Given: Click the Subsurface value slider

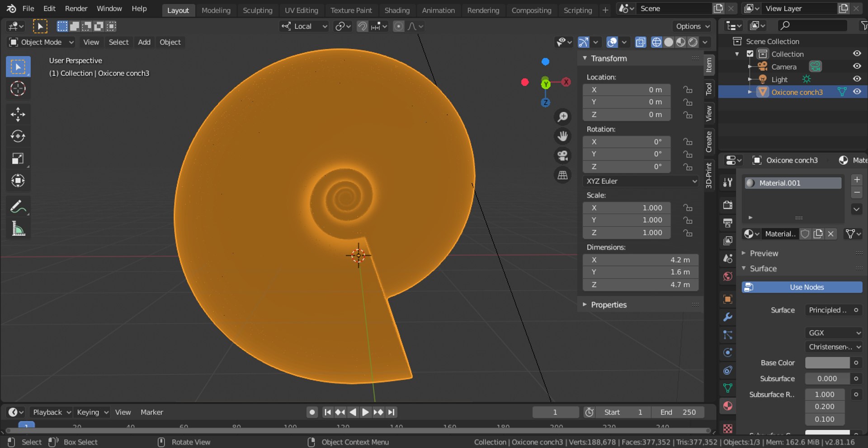Looking at the screenshot, I should 827,378.
